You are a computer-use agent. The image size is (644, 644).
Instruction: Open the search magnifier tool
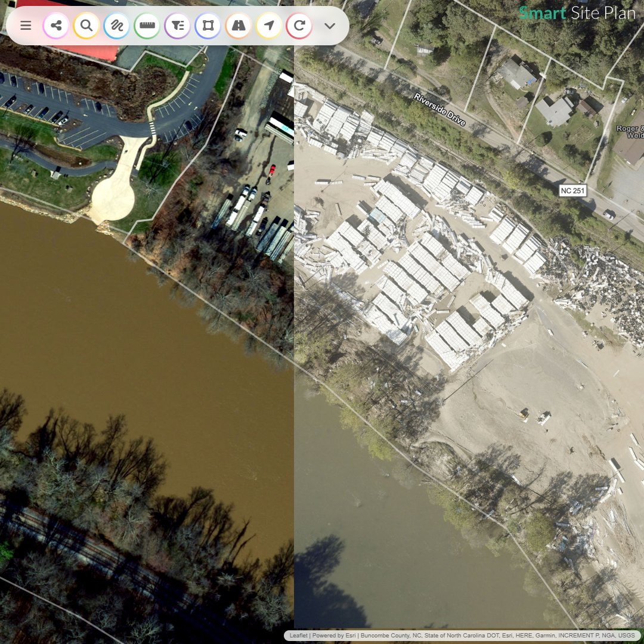pos(86,26)
